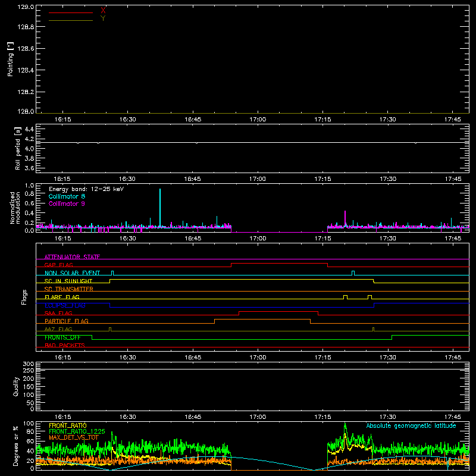Click the MAX_DET_VS_TOT legend text

(x=74, y=437)
